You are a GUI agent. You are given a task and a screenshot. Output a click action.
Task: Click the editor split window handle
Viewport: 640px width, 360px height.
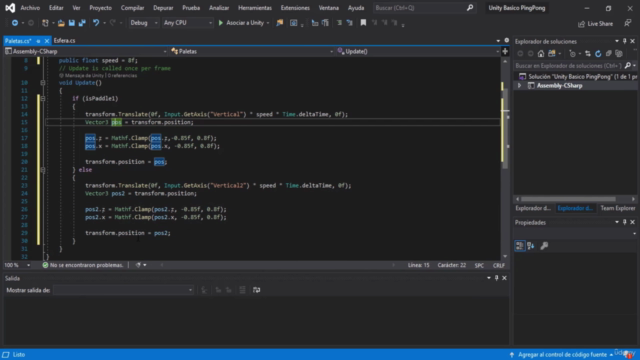(505, 51)
